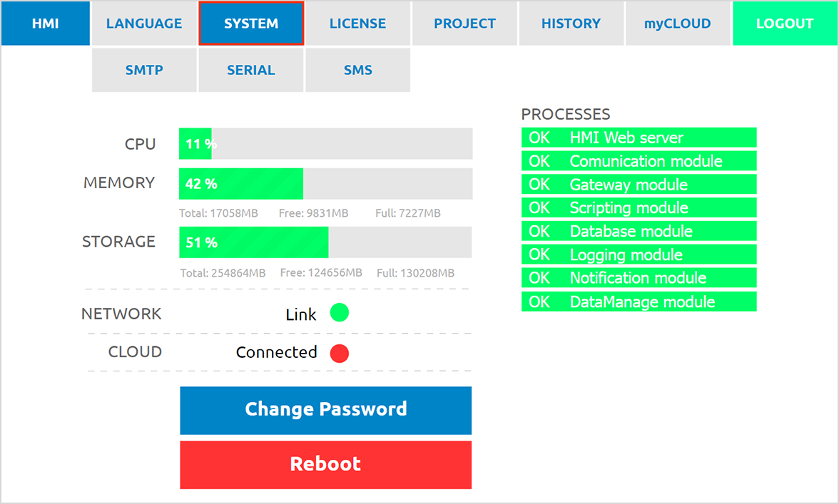Click the storage 'Free: 124656MB' text
The image size is (839, 504).
pos(321,273)
